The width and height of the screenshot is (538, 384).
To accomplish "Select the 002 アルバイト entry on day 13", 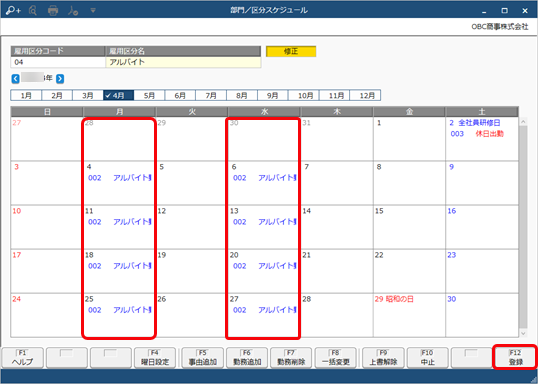I will pos(264,222).
